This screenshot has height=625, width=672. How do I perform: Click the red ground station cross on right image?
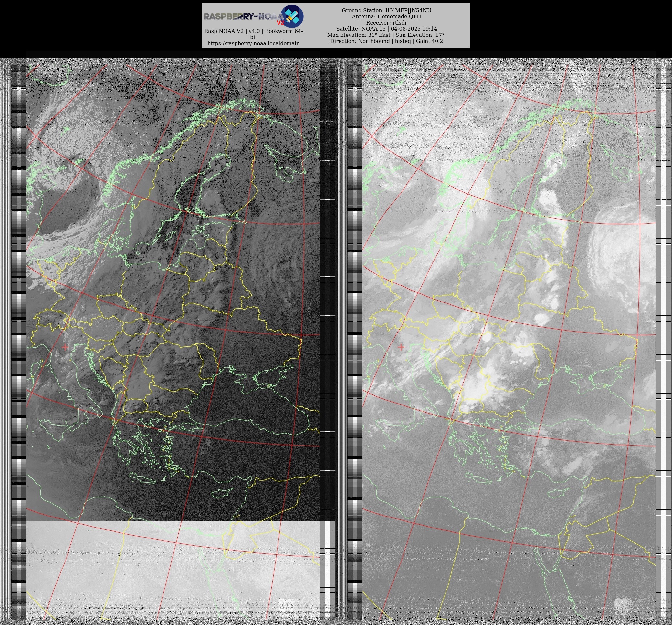pyautogui.click(x=401, y=347)
